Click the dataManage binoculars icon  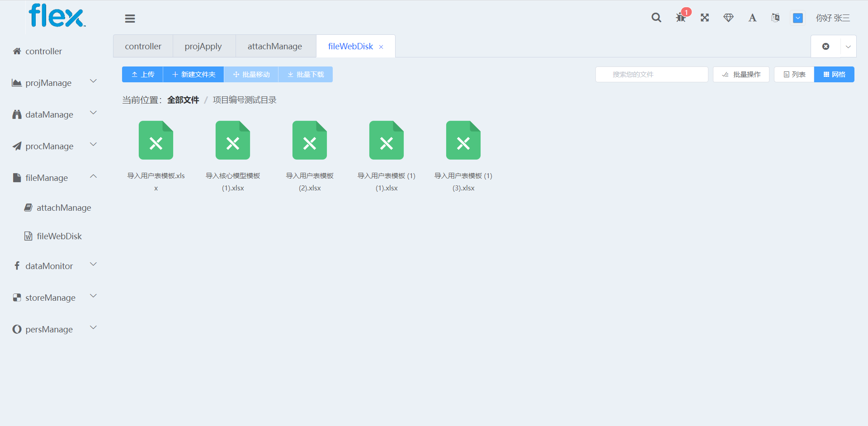coord(17,114)
